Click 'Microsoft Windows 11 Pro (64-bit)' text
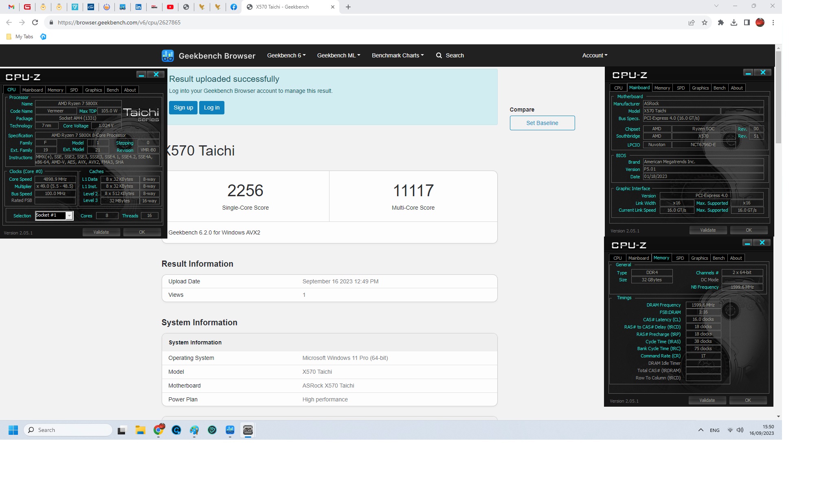The height and width of the screenshot is (504, 839). point(345,358)
